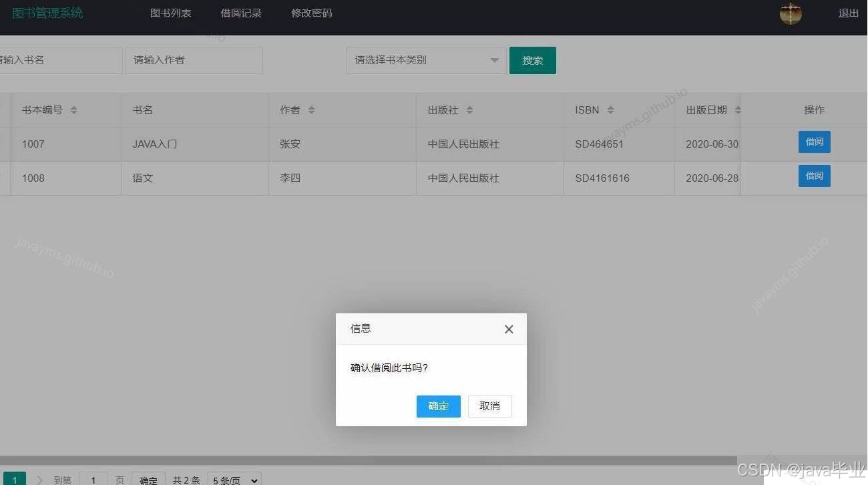Image resolution: width=868 pixels, height=485 pixels.
Task: Go to next page arrow
Action: click(39, 480)
